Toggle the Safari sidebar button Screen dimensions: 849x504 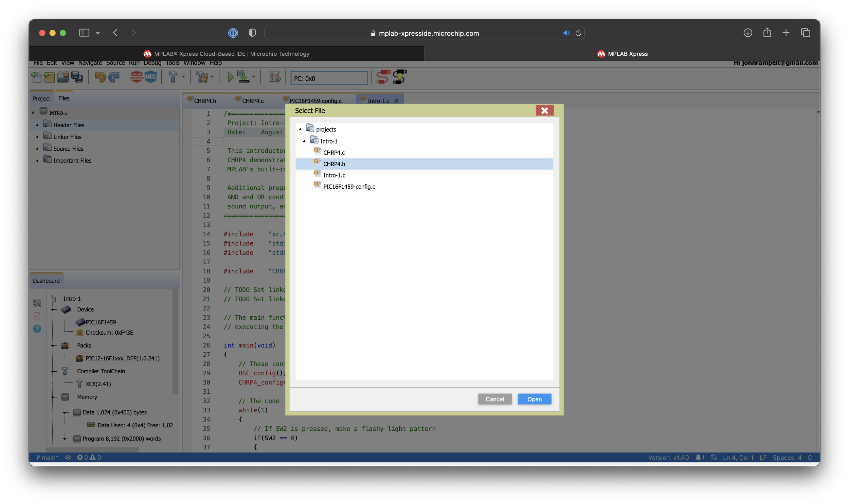click(x=84, y=33)
